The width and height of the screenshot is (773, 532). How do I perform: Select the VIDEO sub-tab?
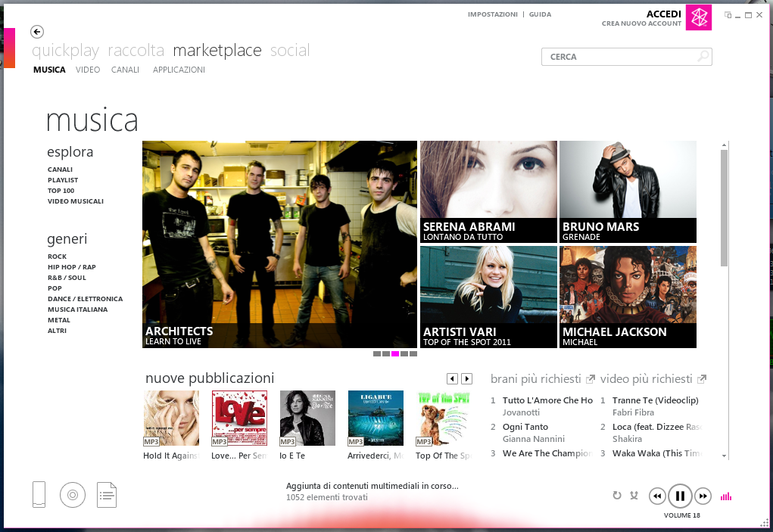(88, 70)
